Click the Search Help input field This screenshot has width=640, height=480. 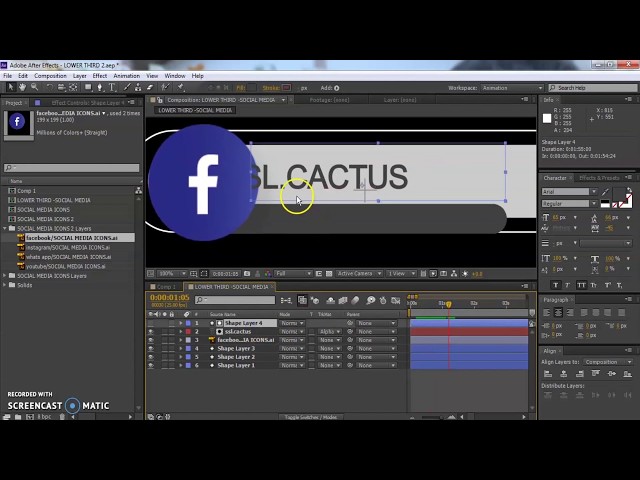pyautogui.click(x=593, y=88)
